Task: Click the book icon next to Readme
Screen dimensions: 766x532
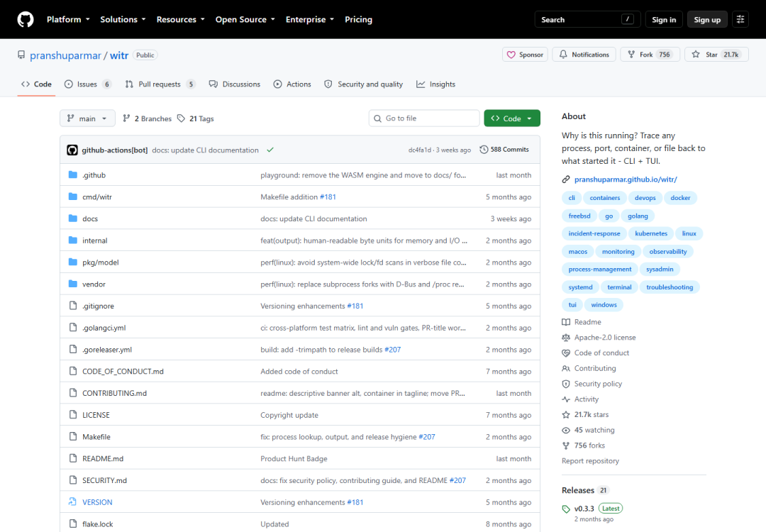Action: (566, 322)
